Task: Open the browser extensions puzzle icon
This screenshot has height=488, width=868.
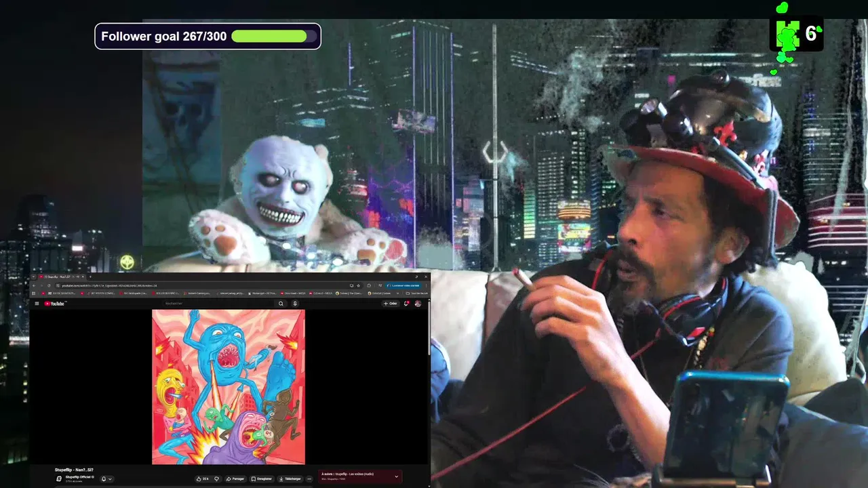Action: point(369,285)
